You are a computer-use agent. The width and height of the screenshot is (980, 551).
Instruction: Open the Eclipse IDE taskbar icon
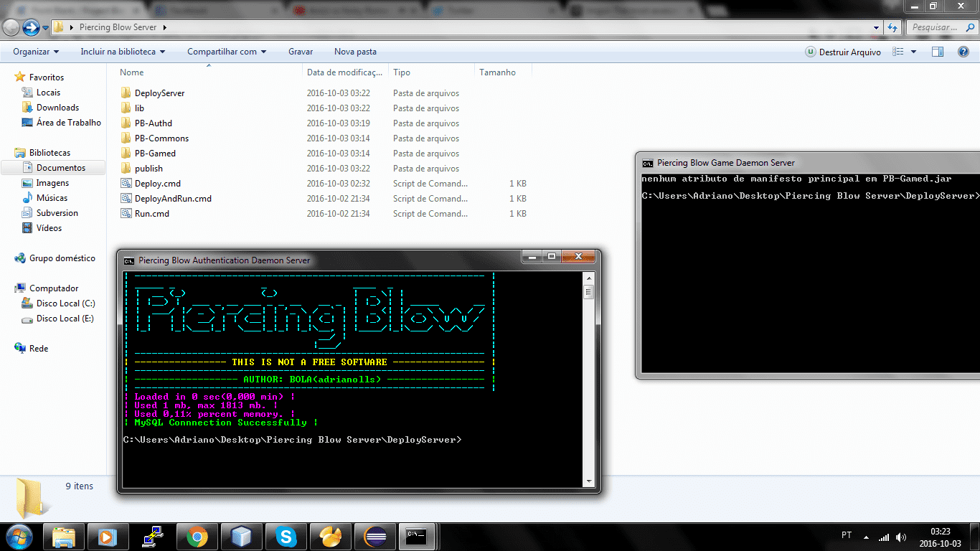coord(374,537)
